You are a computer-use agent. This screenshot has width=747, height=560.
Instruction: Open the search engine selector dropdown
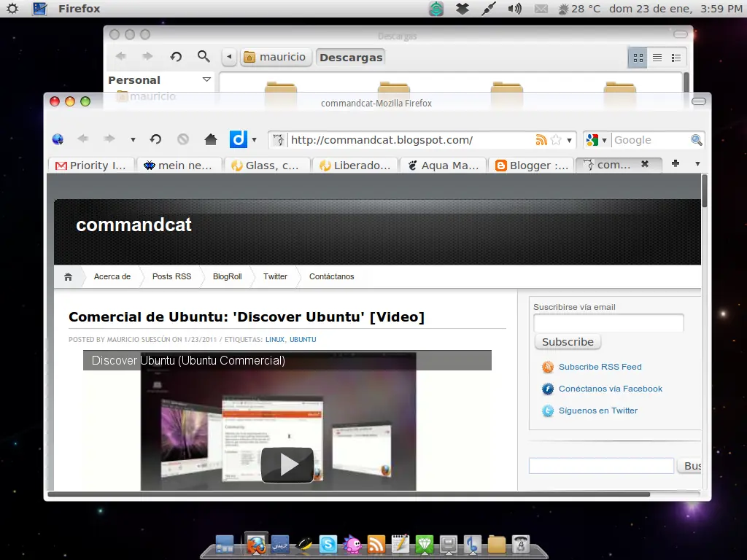[604, 140]
